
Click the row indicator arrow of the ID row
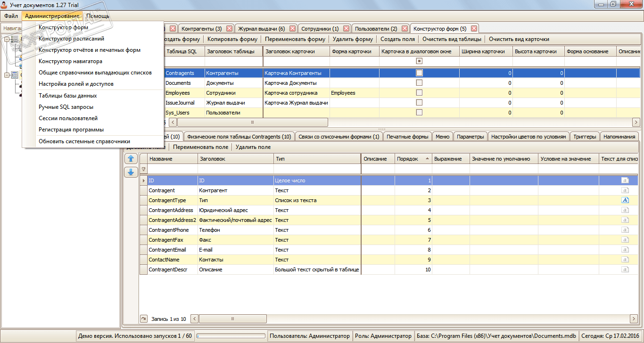pyautogui.click(x=144, y=180)
